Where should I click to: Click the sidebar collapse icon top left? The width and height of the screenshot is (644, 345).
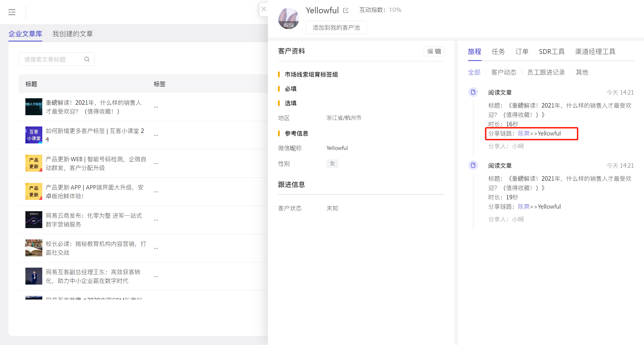(x=12, y=12)
